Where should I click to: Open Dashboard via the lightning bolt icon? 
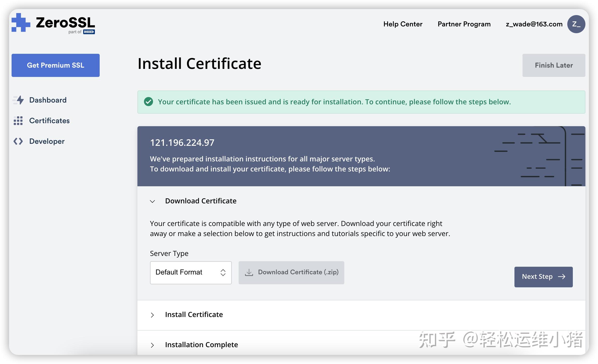[x=18, y=100]
